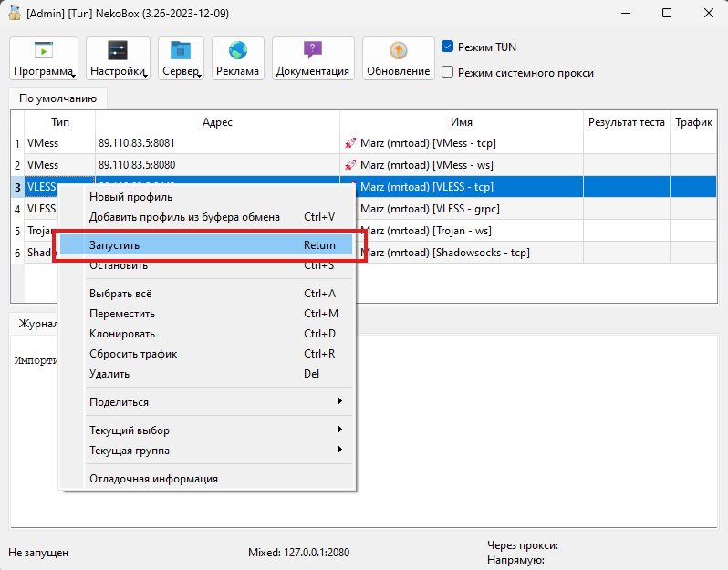Select Клонировать in the context menu

pos(122,334)
